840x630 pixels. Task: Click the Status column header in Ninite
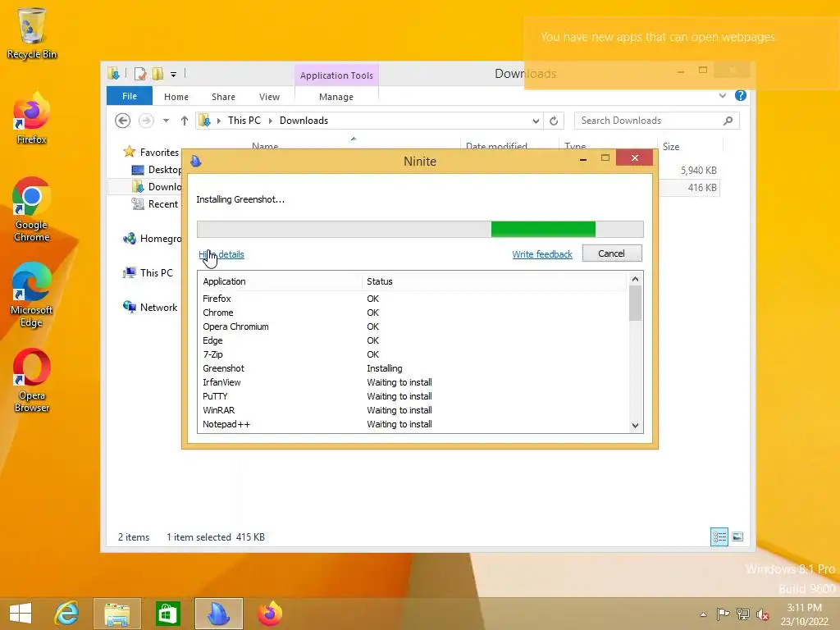click(494, 282)
